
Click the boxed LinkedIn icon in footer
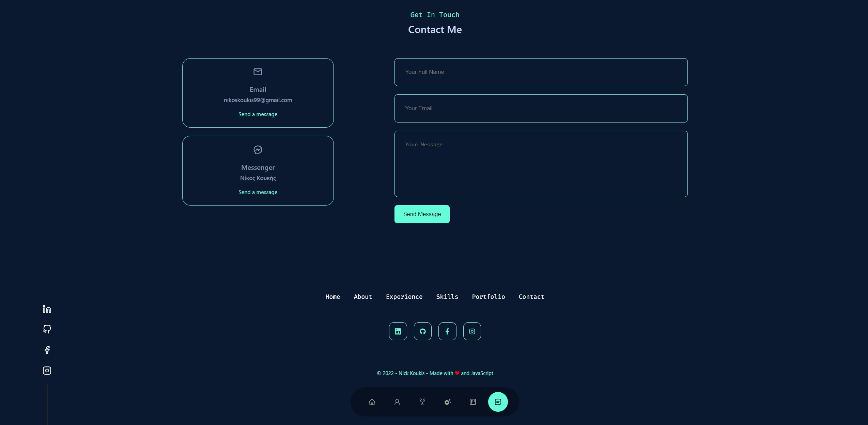(398, 331)
